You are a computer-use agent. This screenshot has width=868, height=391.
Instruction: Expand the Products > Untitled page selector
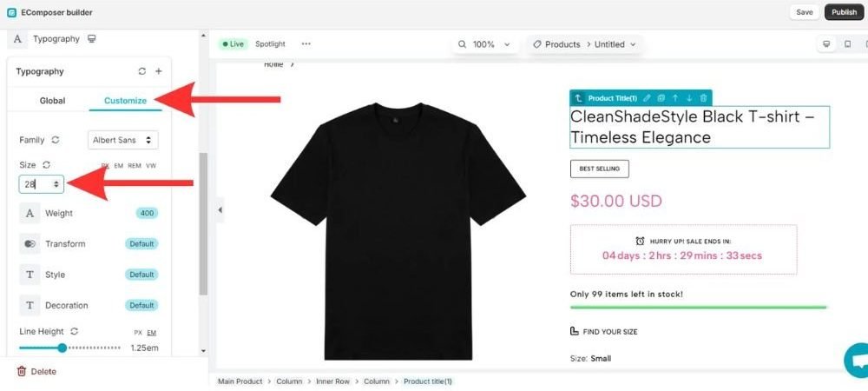pyautogui.click(x=584, y=44)
